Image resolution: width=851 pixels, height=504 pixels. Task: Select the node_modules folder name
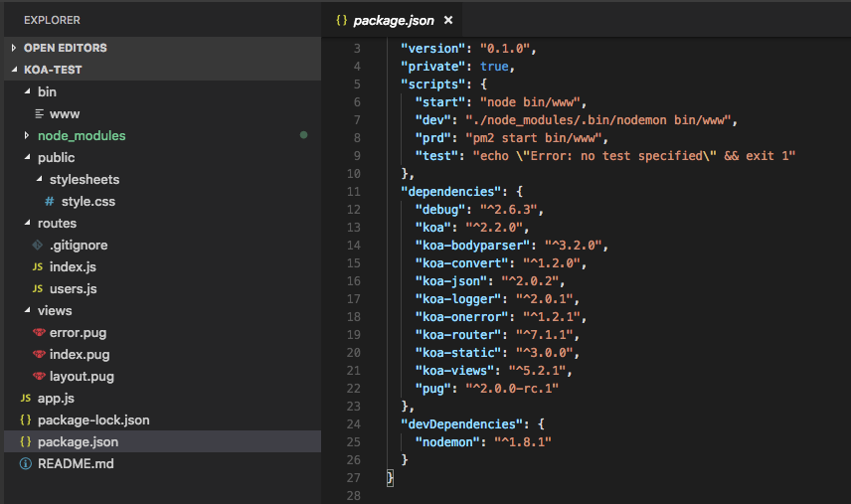(x=82, y=135)
